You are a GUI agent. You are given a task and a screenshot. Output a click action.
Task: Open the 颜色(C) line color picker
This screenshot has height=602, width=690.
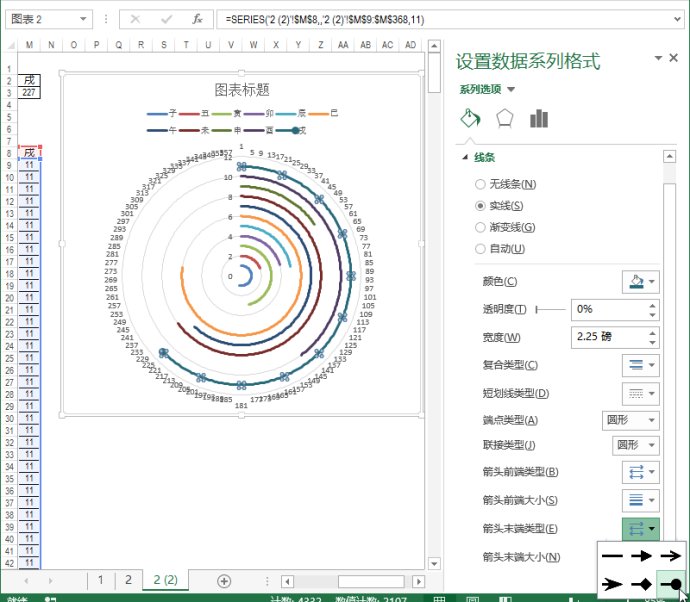[641, 282]
